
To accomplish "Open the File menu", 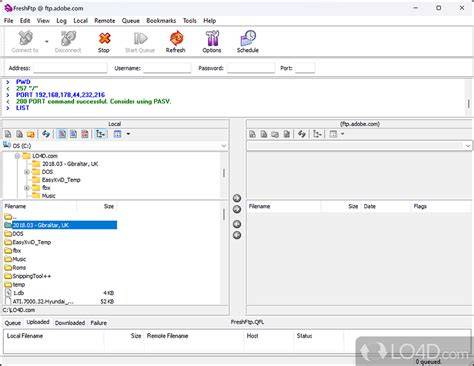I will [9, 21].
